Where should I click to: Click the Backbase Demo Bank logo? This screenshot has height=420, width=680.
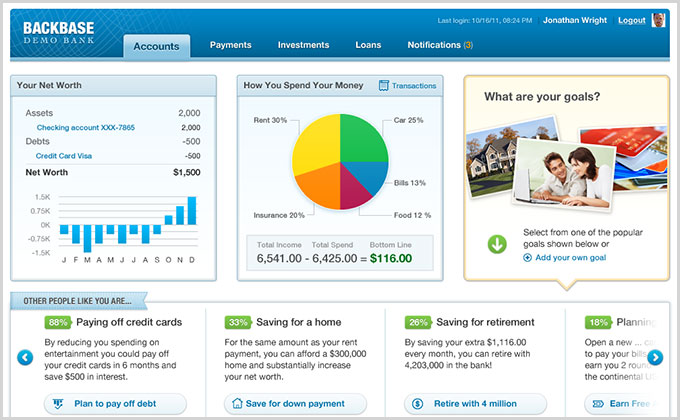click(x=59, y=33)
